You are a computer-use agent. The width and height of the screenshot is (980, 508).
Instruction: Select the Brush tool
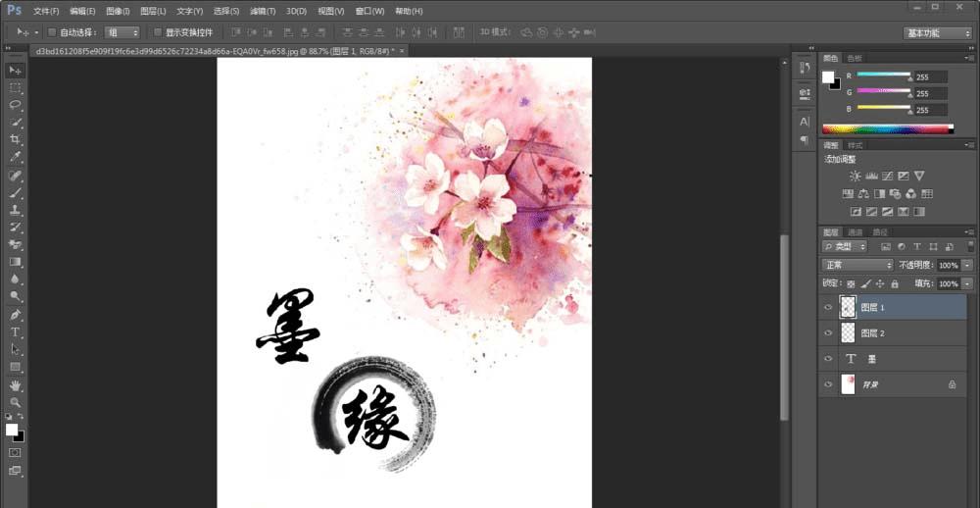tap(15, 192)
